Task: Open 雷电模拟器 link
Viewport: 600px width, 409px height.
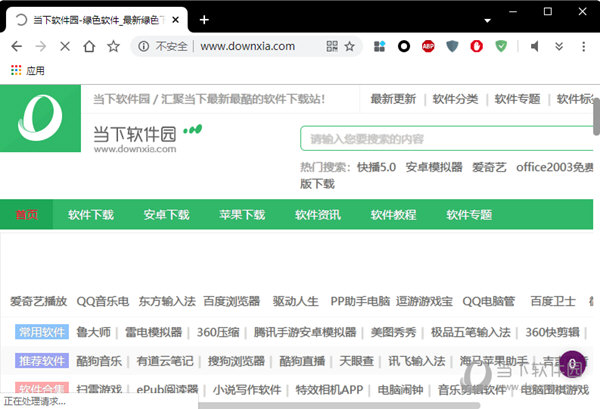Action: [153, 332]
